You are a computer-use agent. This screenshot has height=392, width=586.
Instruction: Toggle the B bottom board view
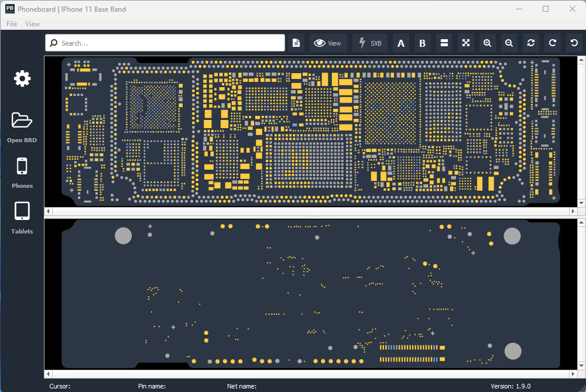click(x=422, y=43)
